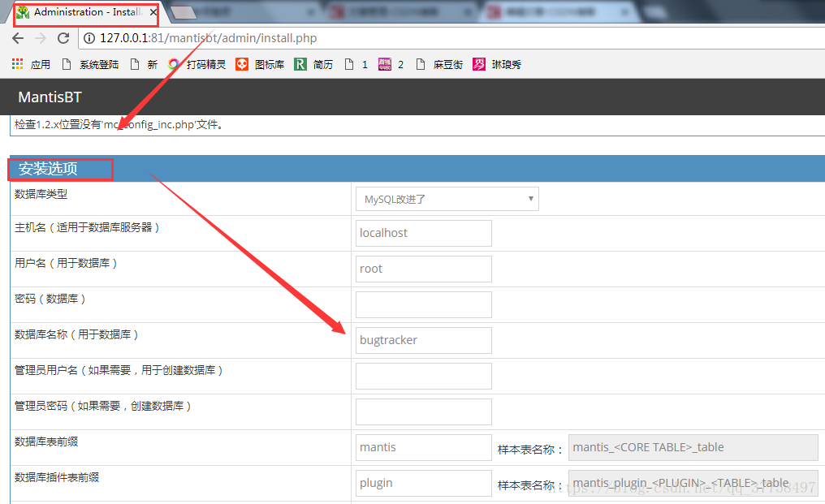The image size is (825, 504).
Task: Open the 新 bookmark
Action: 144,64
